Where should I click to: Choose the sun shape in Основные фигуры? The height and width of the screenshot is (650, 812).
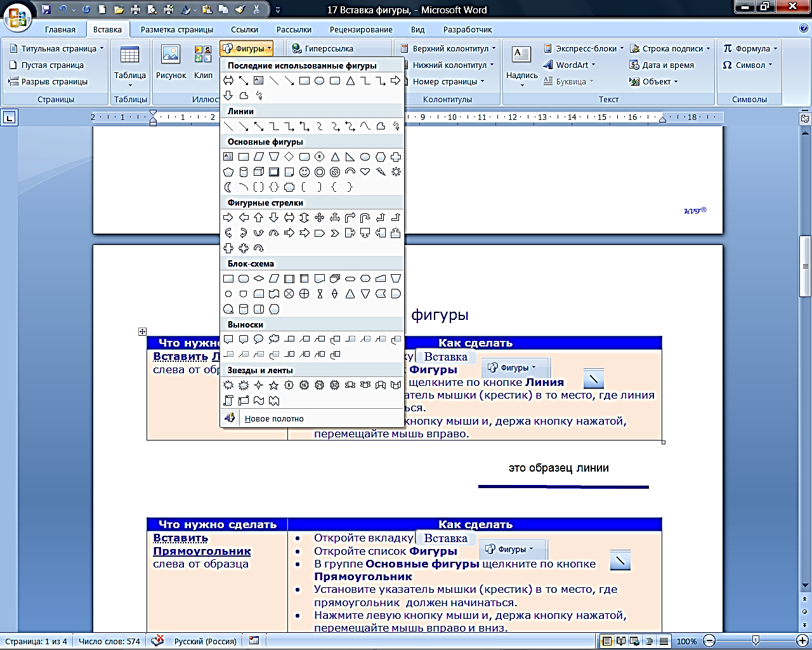pos(396,172)
